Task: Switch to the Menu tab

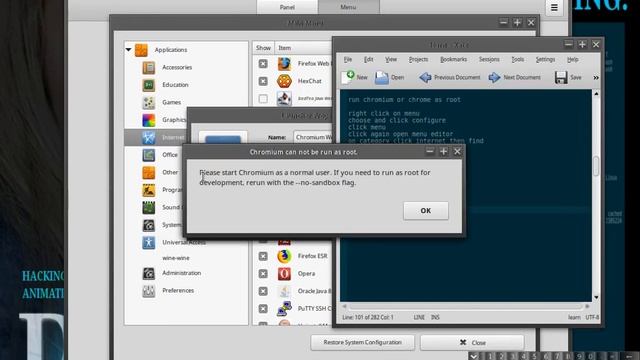Action: pyautogui.click(x=349, y=7)
